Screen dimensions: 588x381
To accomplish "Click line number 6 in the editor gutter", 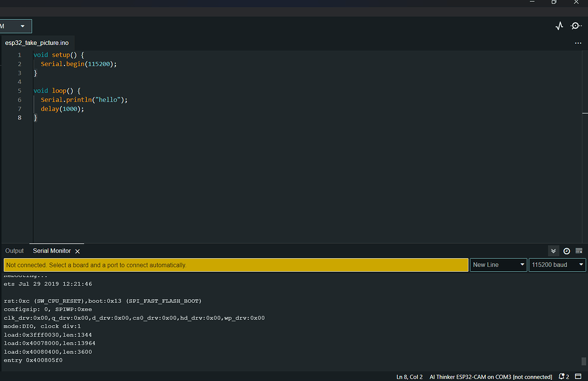I will (19, 100).
